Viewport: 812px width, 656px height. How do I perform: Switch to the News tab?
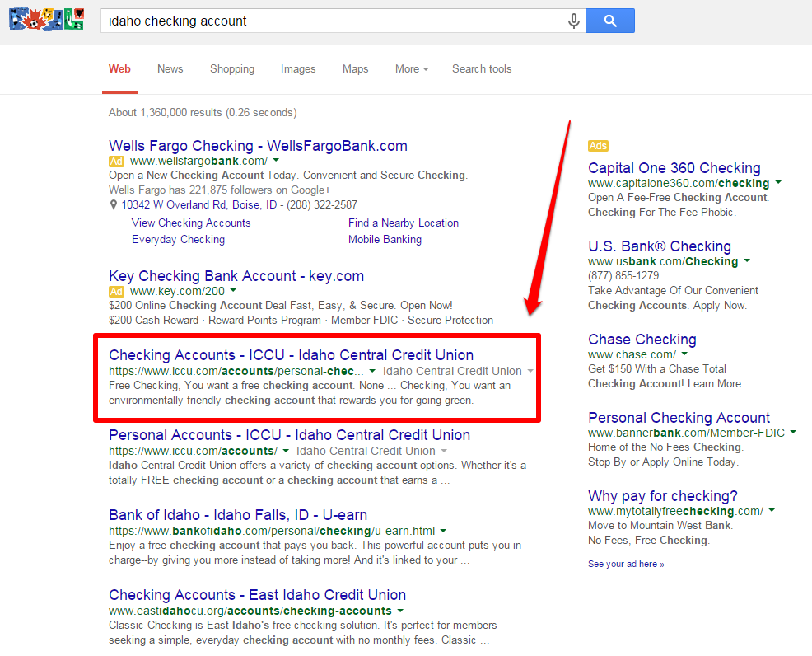click(170, 69)
